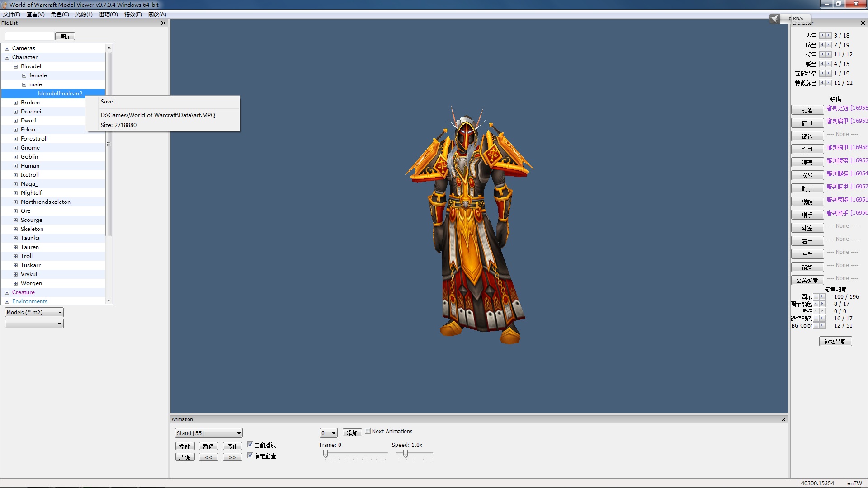
Task: Click the previous arrow for 圖示顏色 icon color
Action: pos(816,304)
